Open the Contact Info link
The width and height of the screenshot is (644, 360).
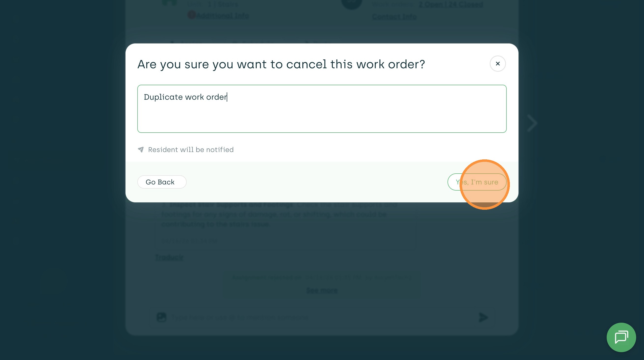click(x=394, y=17)
